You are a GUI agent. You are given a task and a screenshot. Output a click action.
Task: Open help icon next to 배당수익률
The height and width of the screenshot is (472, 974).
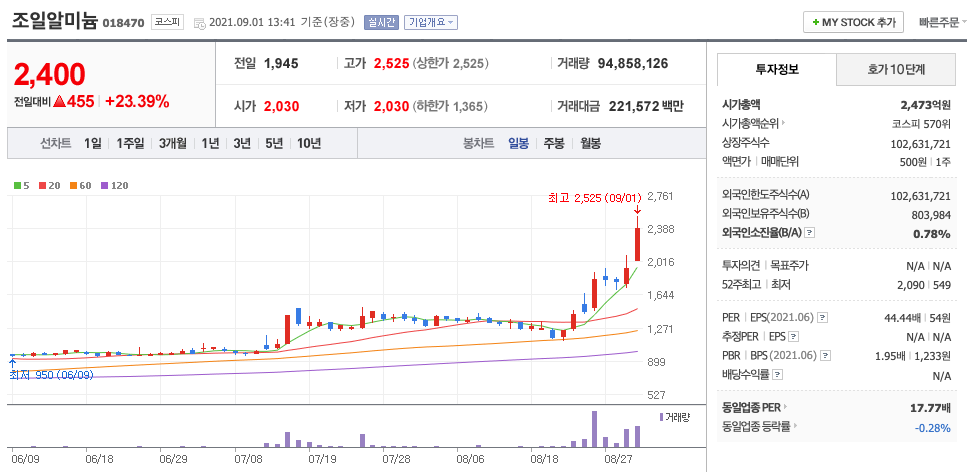(x=778, y=374)
